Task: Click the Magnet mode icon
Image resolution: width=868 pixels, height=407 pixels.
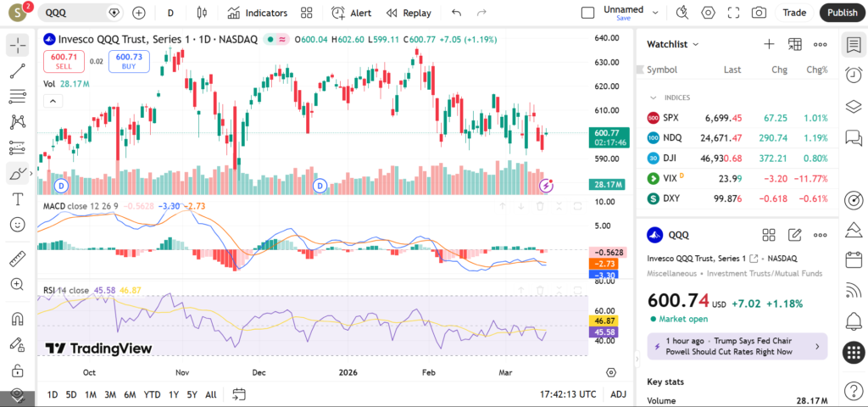Action: coord(17,320)
